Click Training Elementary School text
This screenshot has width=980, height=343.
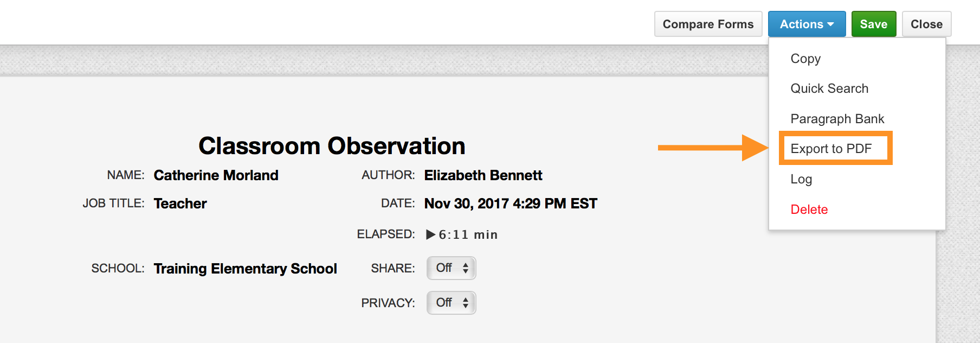coord(245,269)
